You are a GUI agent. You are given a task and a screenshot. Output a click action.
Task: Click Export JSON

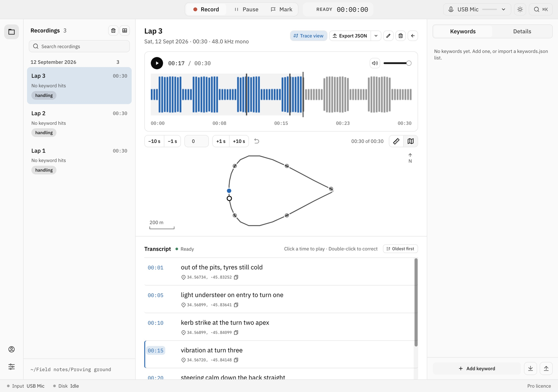350,36
